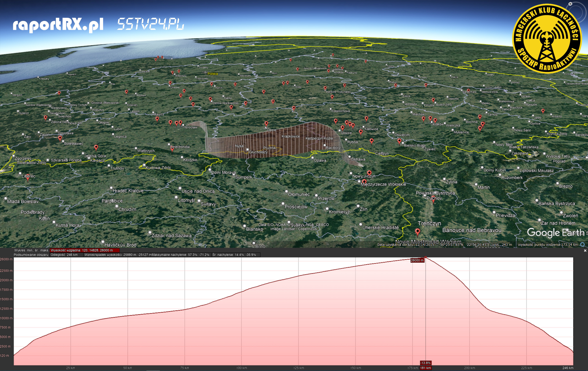Image resolution: width=588 pixels, height=371 pixels.
Task: Click the eye altitude readout 173.14 km
Action: [x=548, y=245]
